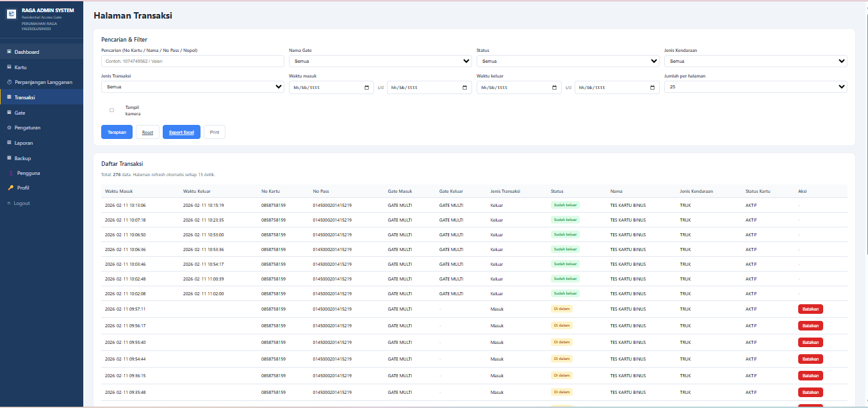The height and width of the screenshot is (408, 868).
Task: Click the clock icon beside Perpanjangan Langganan
Action: pos(9,82)
